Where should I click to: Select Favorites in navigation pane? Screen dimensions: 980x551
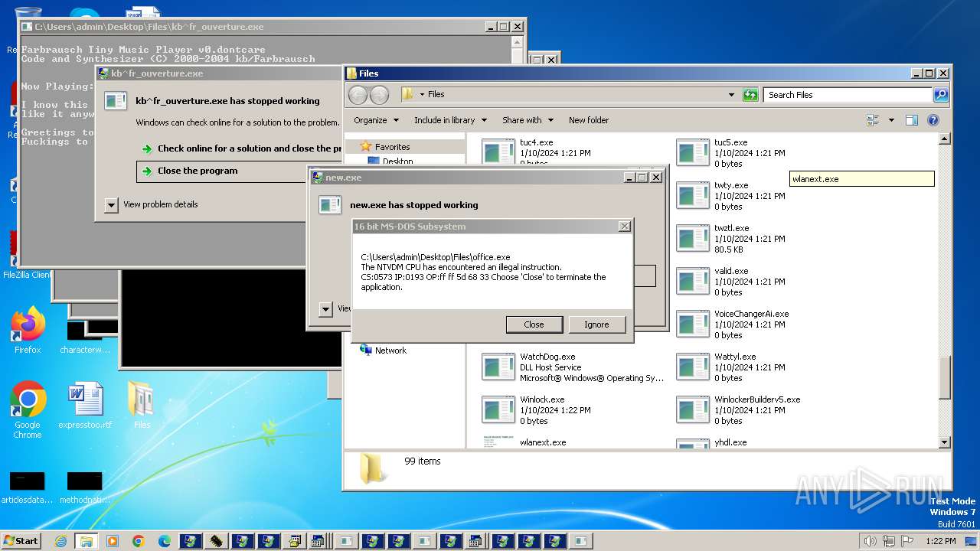click(x=392, y=147)
